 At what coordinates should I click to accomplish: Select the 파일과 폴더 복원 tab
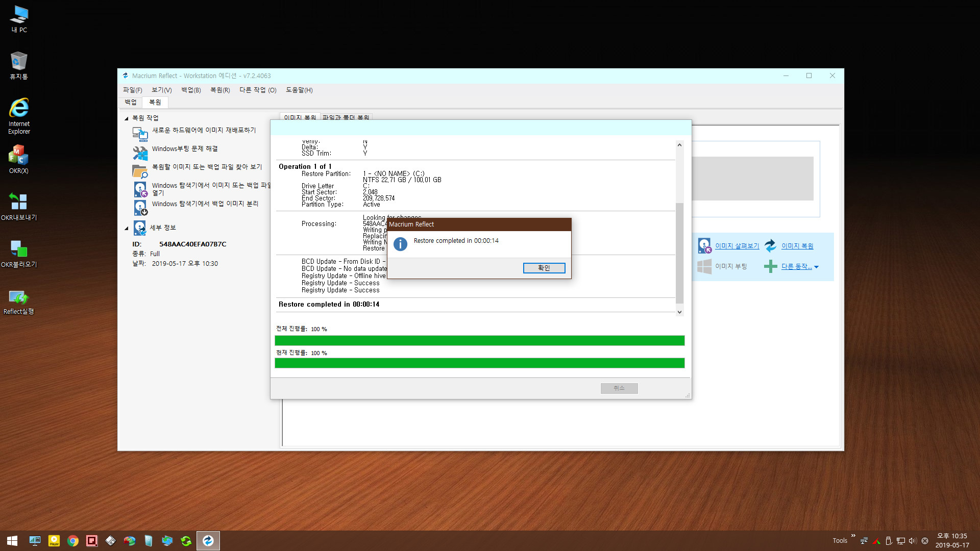(x=346, y=117)
